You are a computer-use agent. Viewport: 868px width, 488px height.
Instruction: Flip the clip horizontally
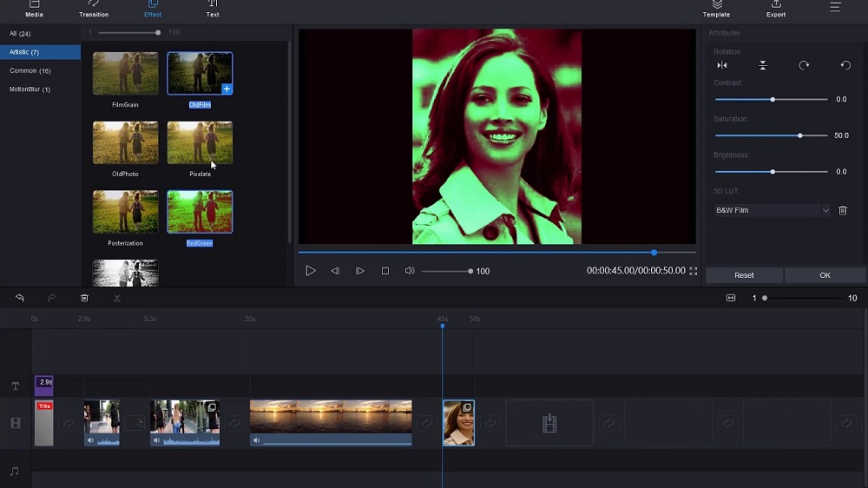(721, 65)
